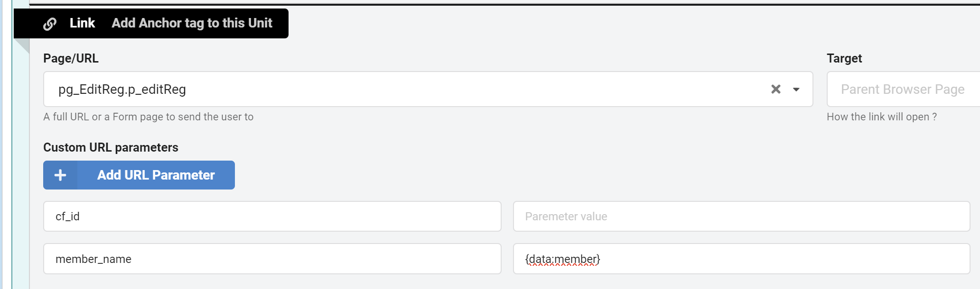
Task: Click the Page/URL field label
Action: point(71,58)
